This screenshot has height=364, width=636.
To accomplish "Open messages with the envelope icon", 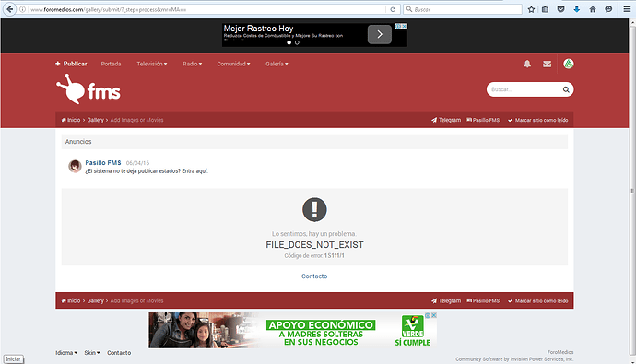I will 547,64.
